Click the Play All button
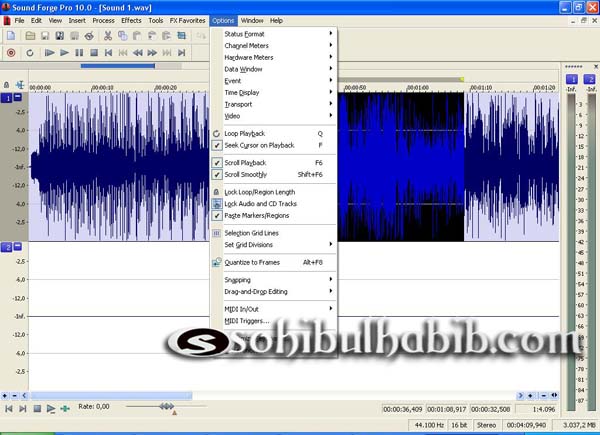600x435 pixels. click(x=49, y=53)
